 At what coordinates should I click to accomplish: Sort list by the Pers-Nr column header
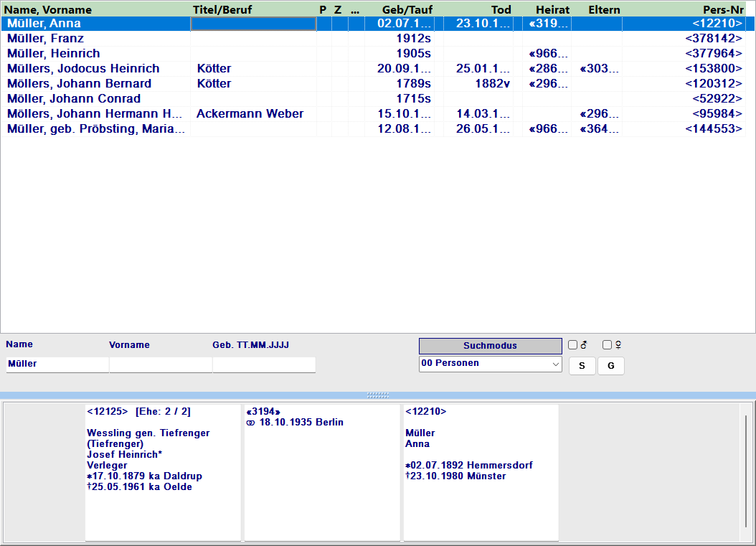tap(723, 9)
